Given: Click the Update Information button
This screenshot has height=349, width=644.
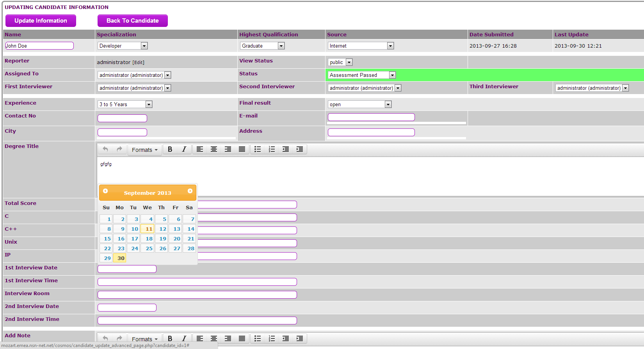Looking at the screenshot, I should tap(41, 21).
